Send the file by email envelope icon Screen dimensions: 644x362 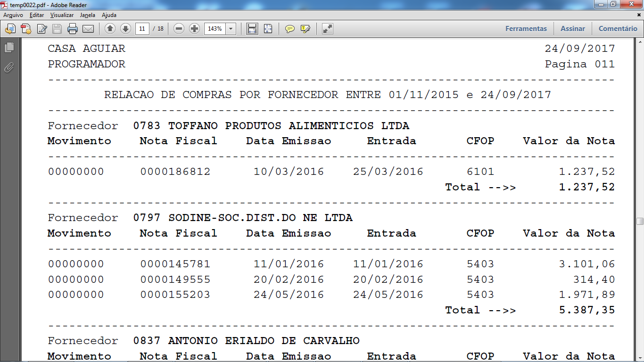[88, 29]
